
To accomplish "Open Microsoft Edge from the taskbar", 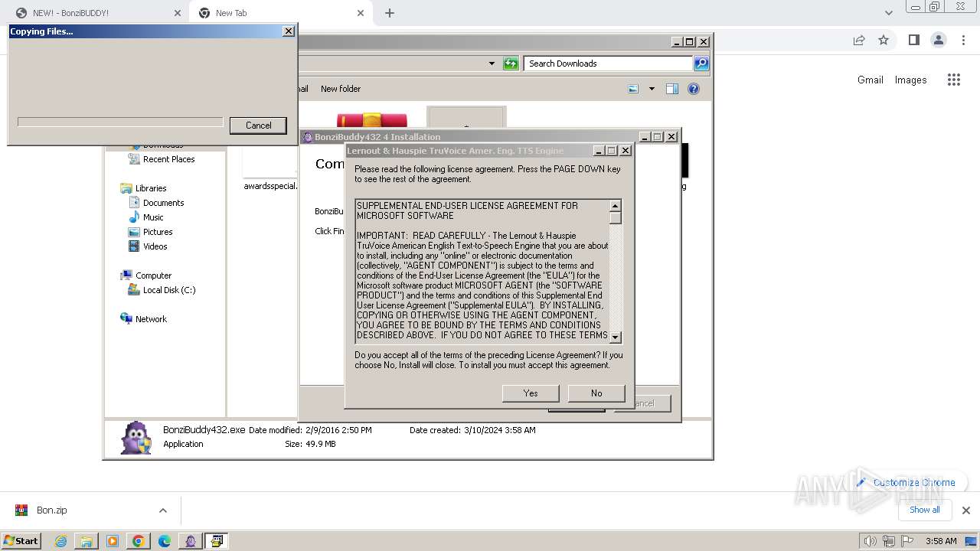I will (165, 541).
